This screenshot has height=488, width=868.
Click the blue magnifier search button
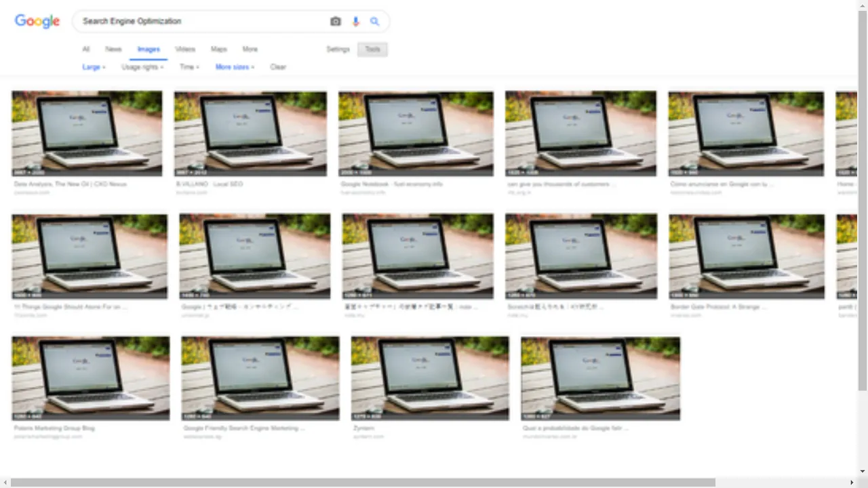374,22
